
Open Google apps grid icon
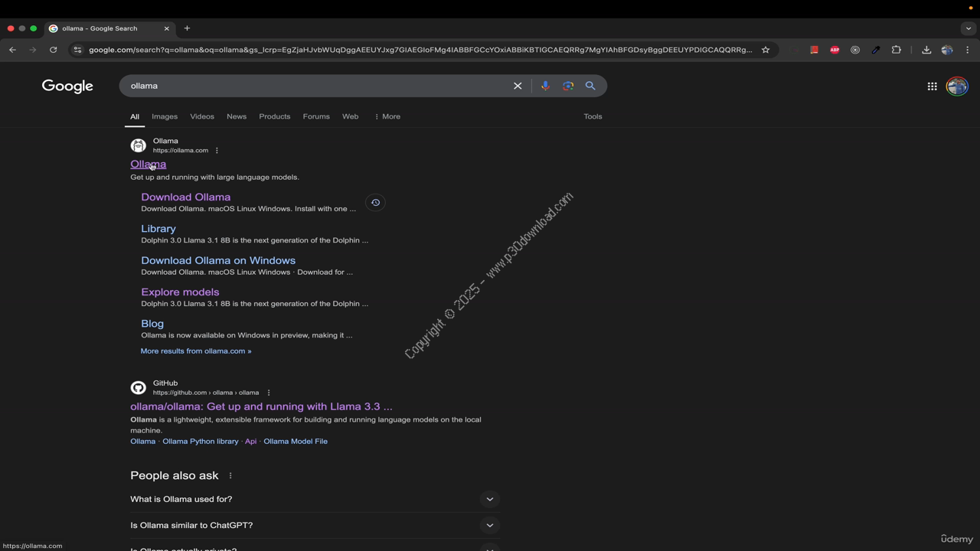click(x=933, y=86)
